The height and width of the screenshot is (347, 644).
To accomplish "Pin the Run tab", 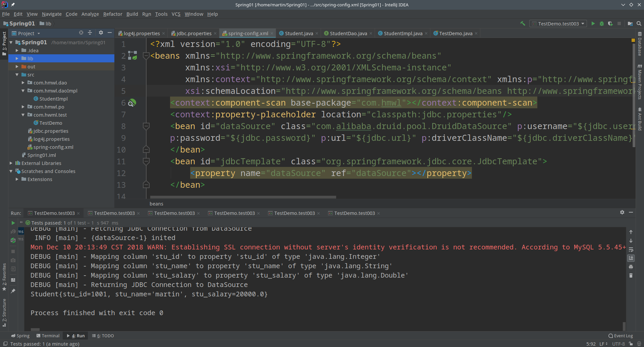I will [13, 291].
